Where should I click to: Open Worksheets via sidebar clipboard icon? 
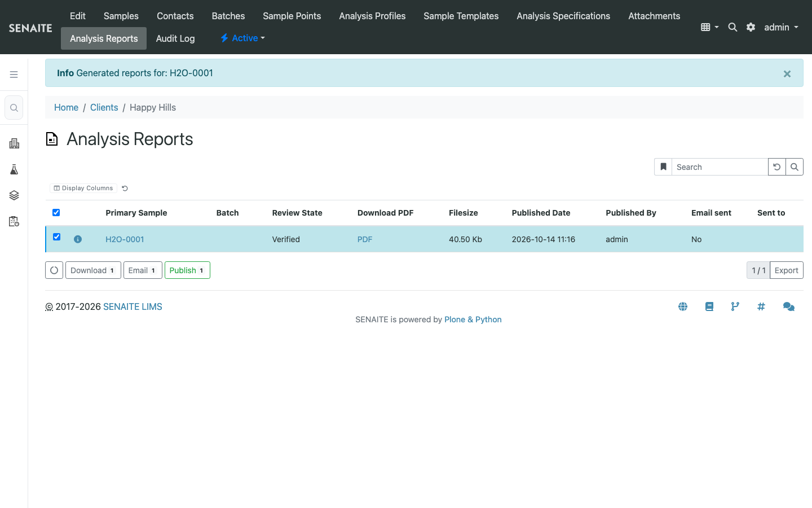pyautogui.click(x=14, y=221)
